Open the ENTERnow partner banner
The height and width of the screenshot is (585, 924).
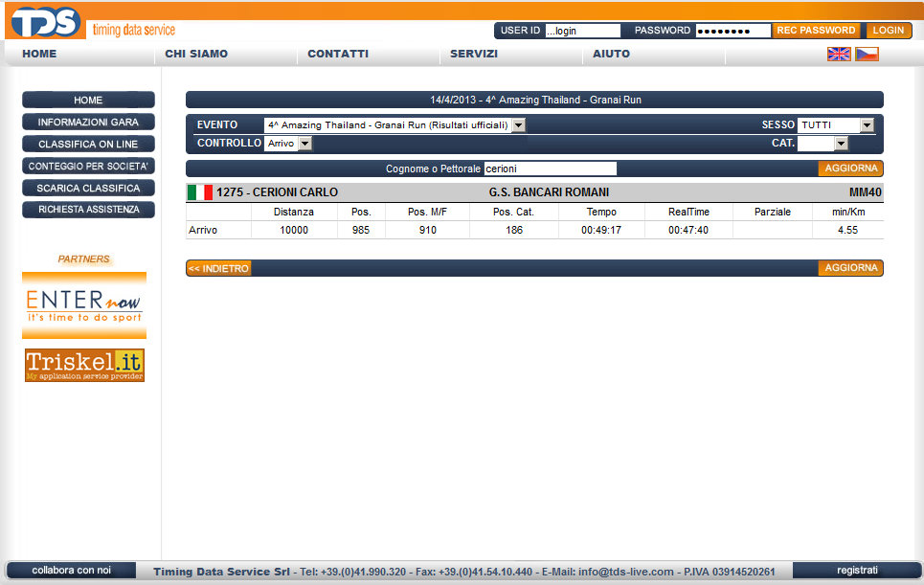pos(84,305)
